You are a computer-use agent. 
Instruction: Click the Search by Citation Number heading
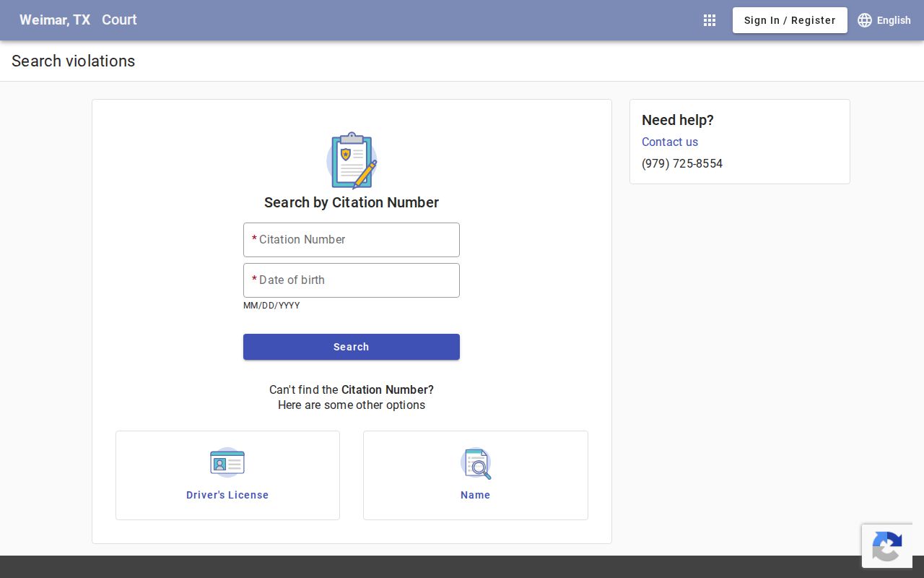(x=352, y=202)
